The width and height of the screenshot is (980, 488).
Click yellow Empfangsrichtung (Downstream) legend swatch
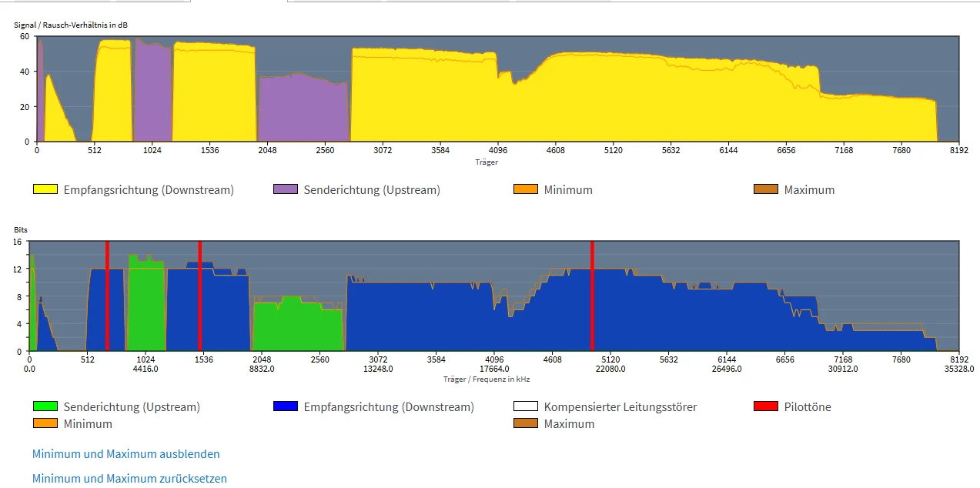coord(45,189)
